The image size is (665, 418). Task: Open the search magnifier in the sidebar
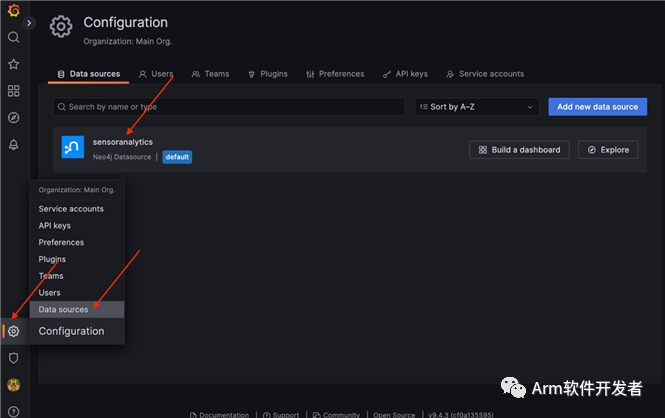[14, 37]
